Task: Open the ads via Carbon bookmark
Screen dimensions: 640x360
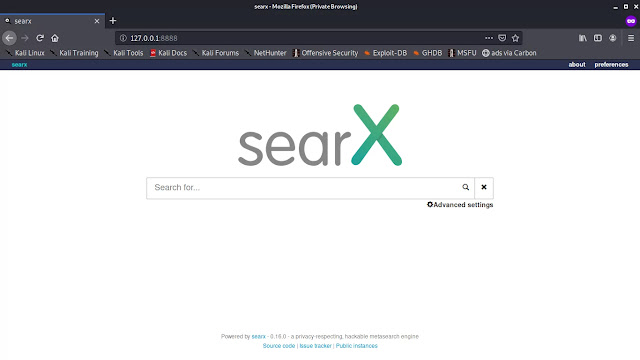Action: click(x=509, y=53)
